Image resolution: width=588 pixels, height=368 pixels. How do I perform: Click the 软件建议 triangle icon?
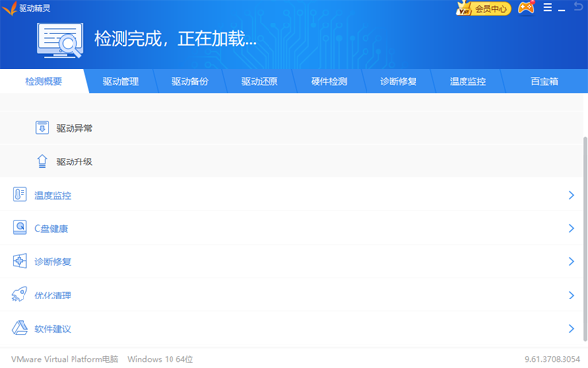tap(20, 328)
